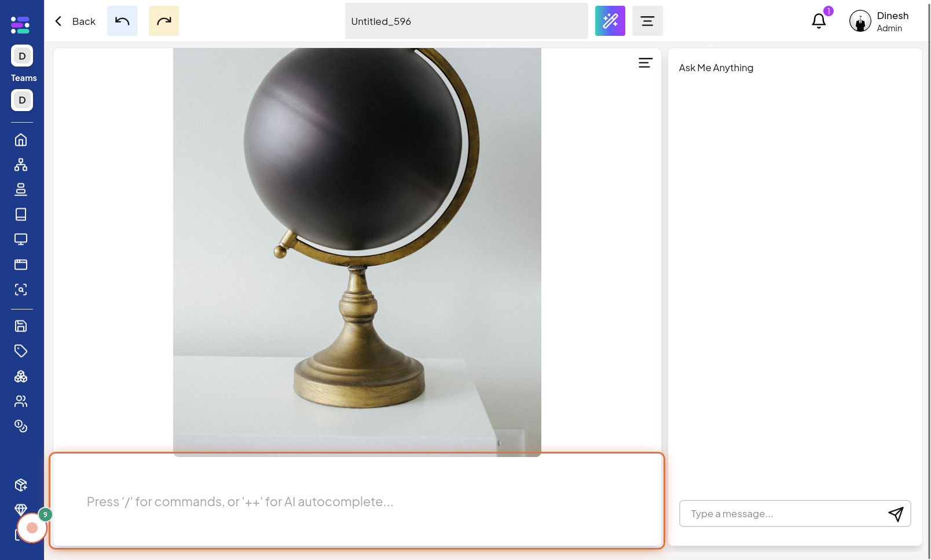This screenshot has width=931, height=560.
Task: Open the tags sidebar icon
Action: click(21, 351)
